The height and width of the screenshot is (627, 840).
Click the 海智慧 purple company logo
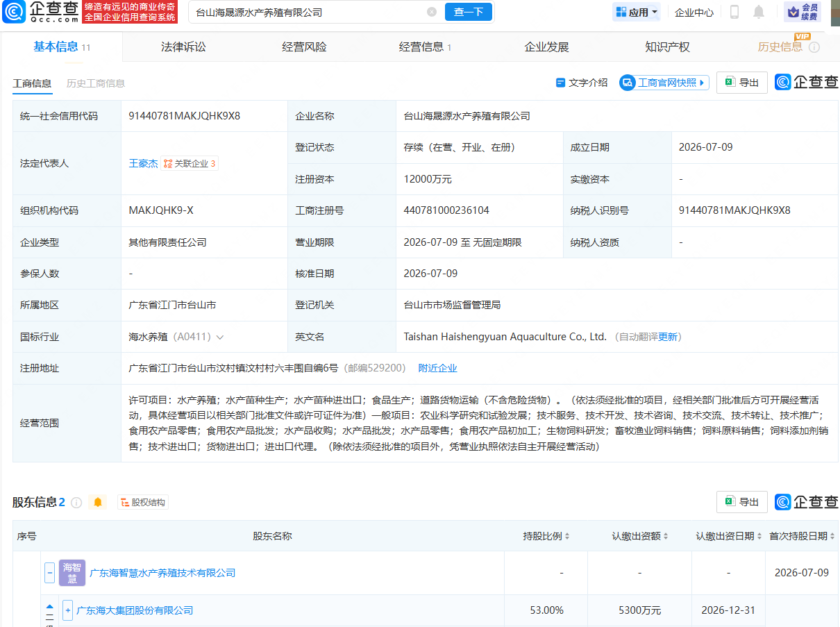[x=72, y=573]
